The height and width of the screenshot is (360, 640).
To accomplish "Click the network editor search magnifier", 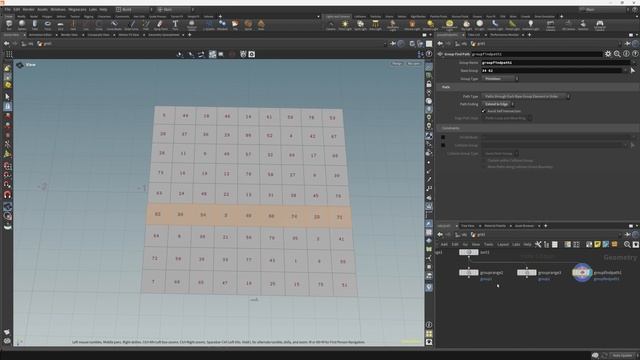I will click(x=627, y=244).
